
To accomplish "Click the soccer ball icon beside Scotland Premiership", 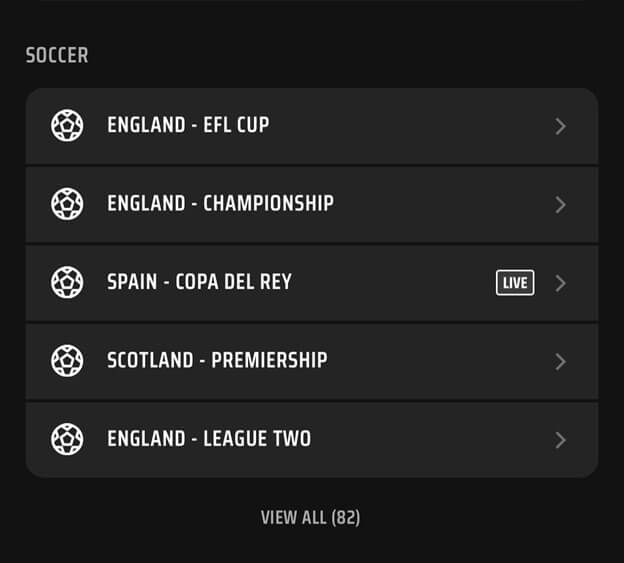I will (67, 360).
